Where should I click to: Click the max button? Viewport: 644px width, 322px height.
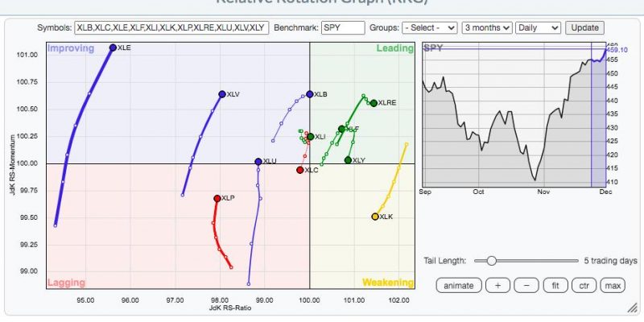[613, 286]
